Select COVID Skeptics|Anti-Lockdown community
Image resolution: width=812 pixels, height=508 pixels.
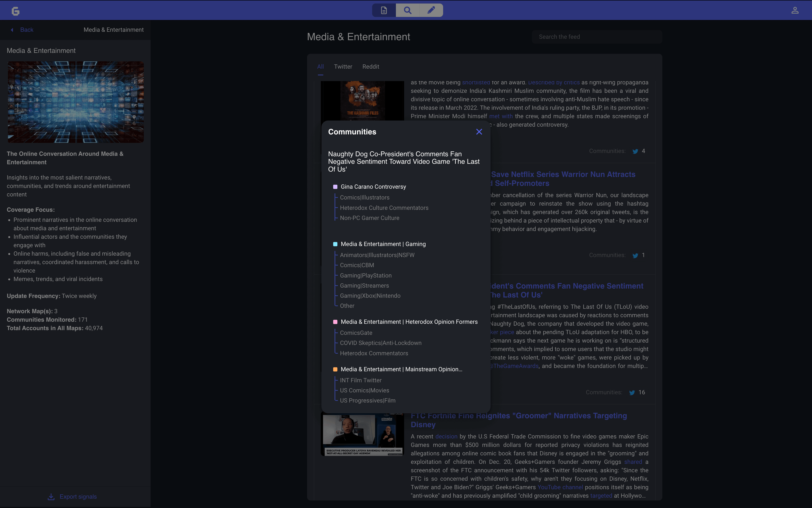click(381, 343)
